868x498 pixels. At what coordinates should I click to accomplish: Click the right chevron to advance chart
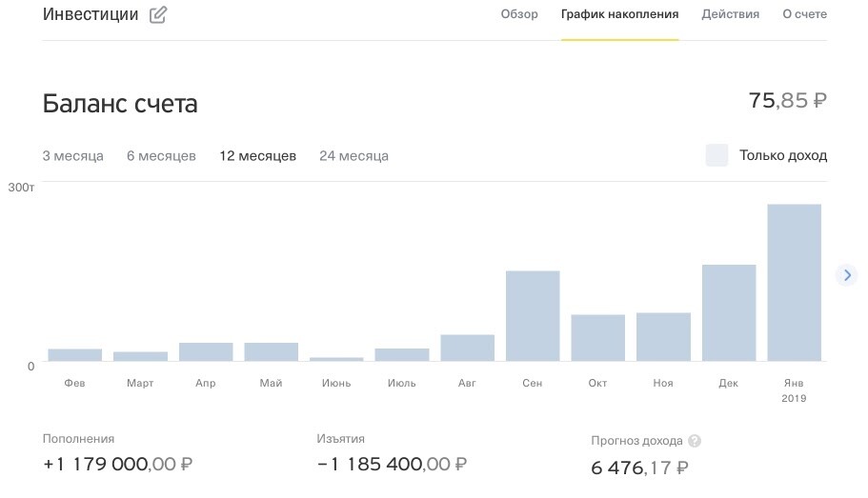847,275
